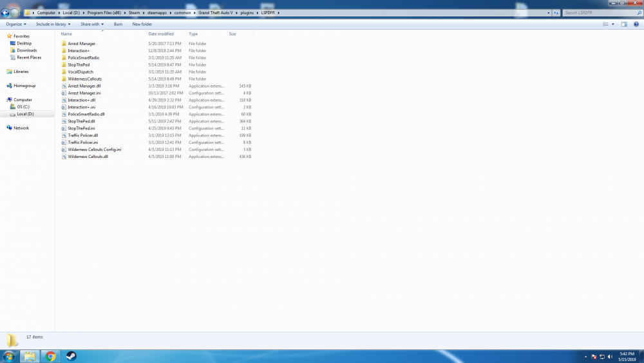This screenshot has height=363, width=644.
Task: Click Computer in the address breadcrumb
Action: tap(46, 13)
